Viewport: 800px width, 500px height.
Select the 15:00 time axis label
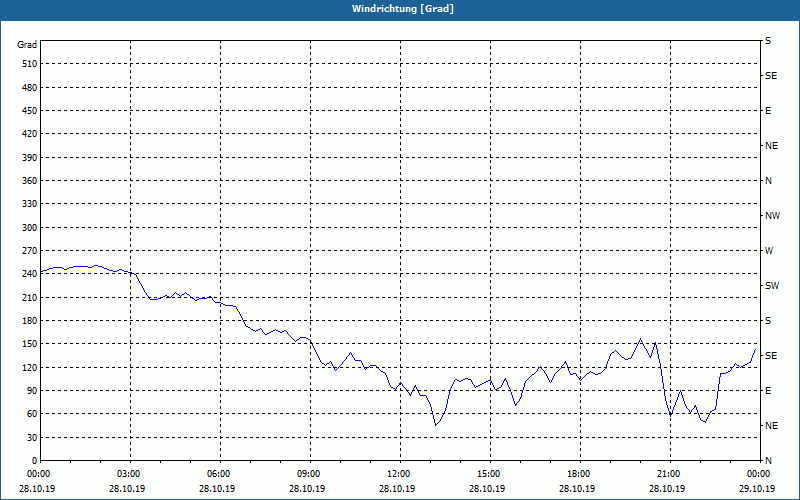pyautogui.click(x=489, y=473)
